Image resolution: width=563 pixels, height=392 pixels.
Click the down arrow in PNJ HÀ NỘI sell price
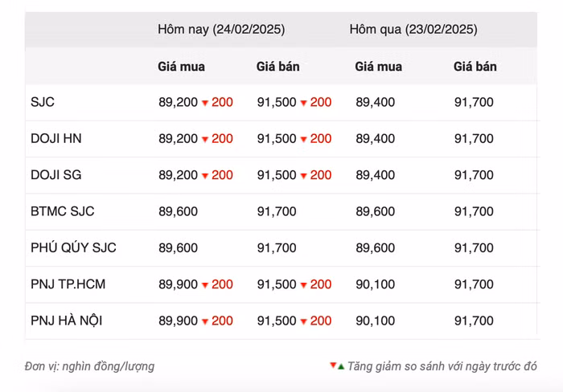click(x=304, y=321)
